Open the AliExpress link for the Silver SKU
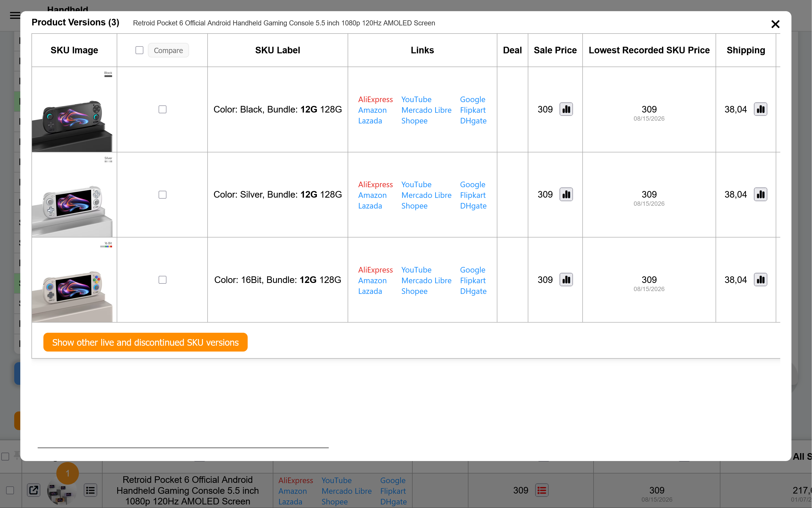This screenshot has width=812, height=508. click(x=375, y=184)
